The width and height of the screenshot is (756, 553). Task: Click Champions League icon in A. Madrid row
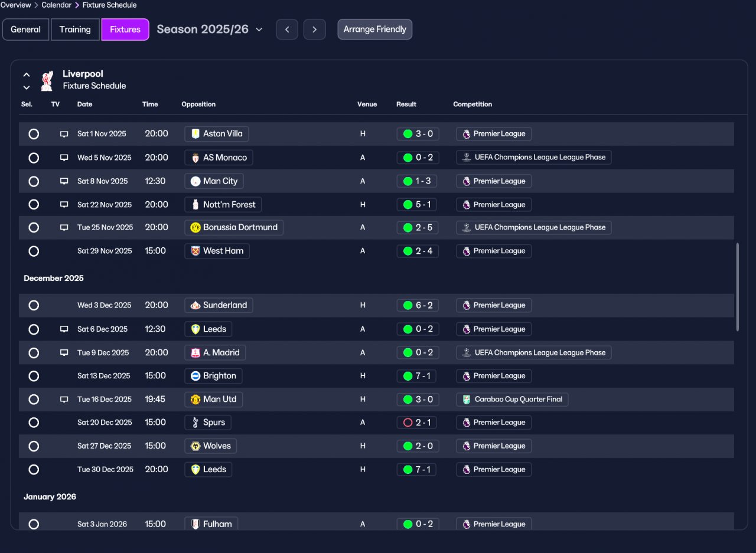pos(467,353)
